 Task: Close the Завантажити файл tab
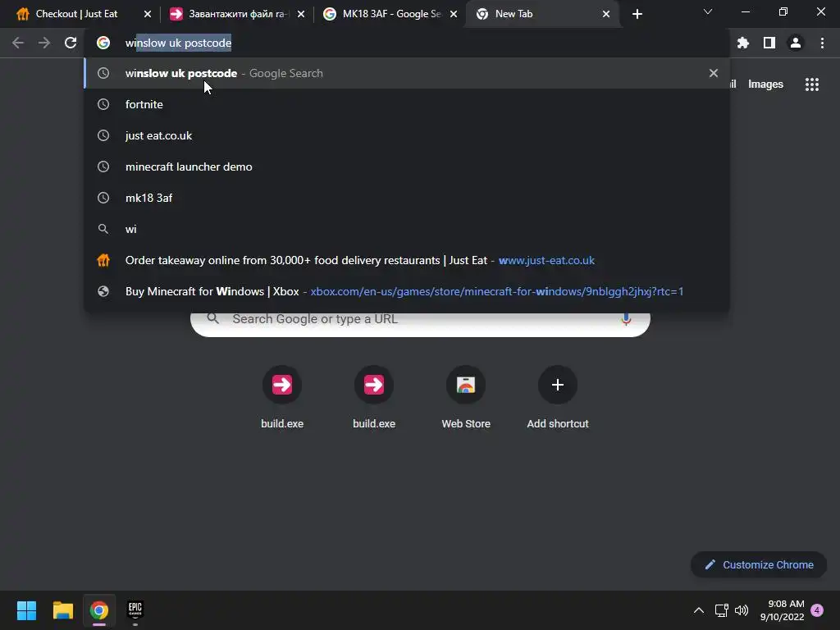click(x=301, y=14)
